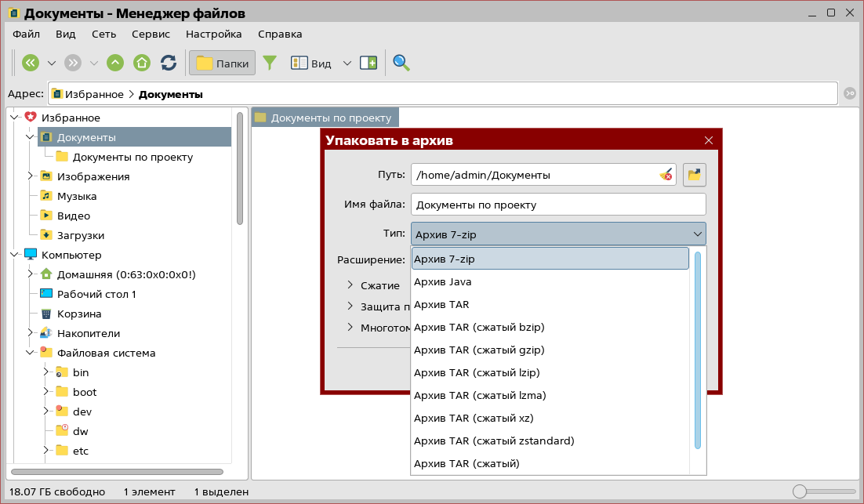
Task: Click the Вид view mode button
Action: 310,63
